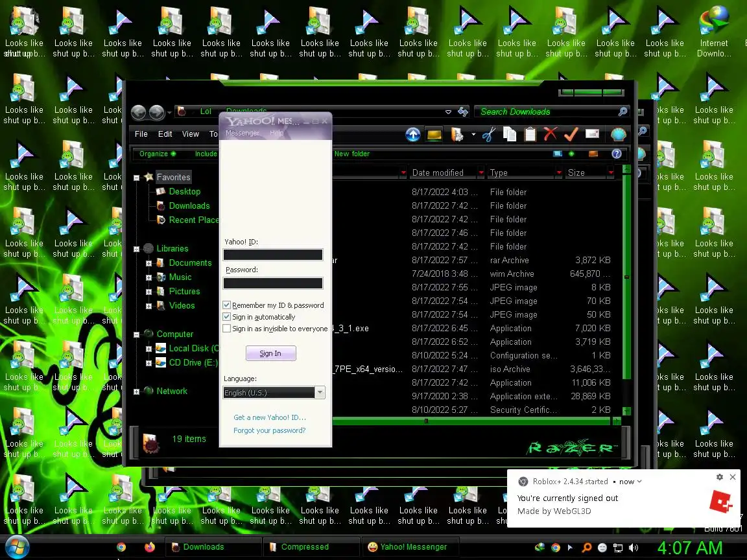The height and width of the screenshot is (560, 747).
Task: Click the Copy pages icon
Action: click(x=510, y=135)
